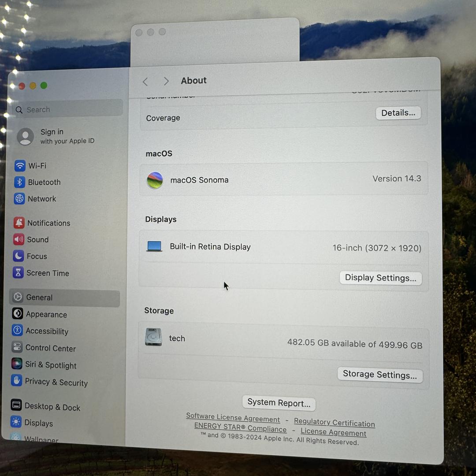This screenshot has width=476, height=476.
Task: Click the General gear icon
Action: tap(18, 297)
